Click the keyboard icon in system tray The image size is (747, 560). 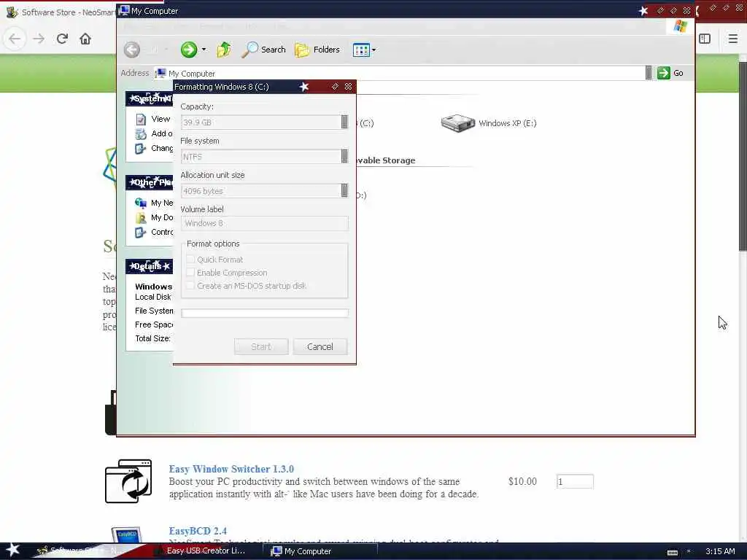(x=672, y=552)
